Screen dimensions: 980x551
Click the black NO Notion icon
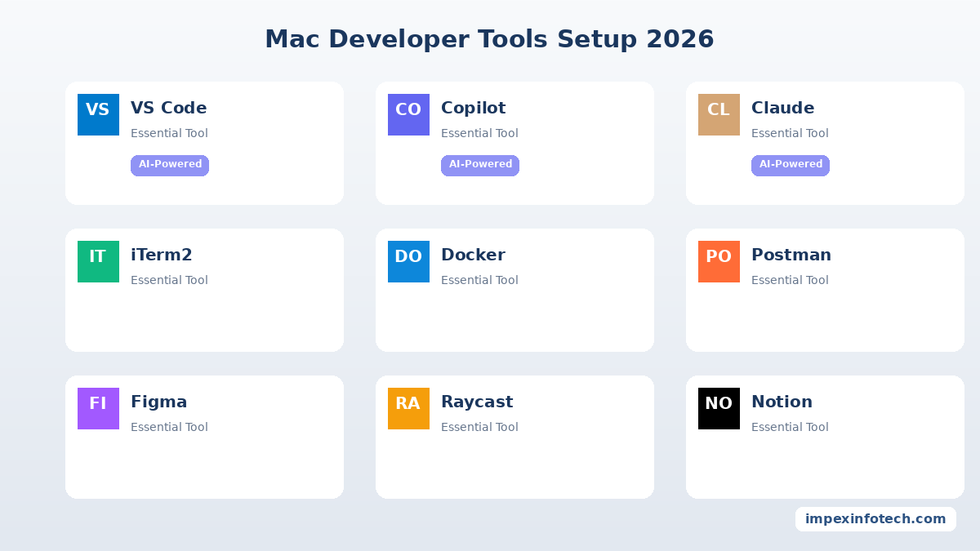coord(719,408)
